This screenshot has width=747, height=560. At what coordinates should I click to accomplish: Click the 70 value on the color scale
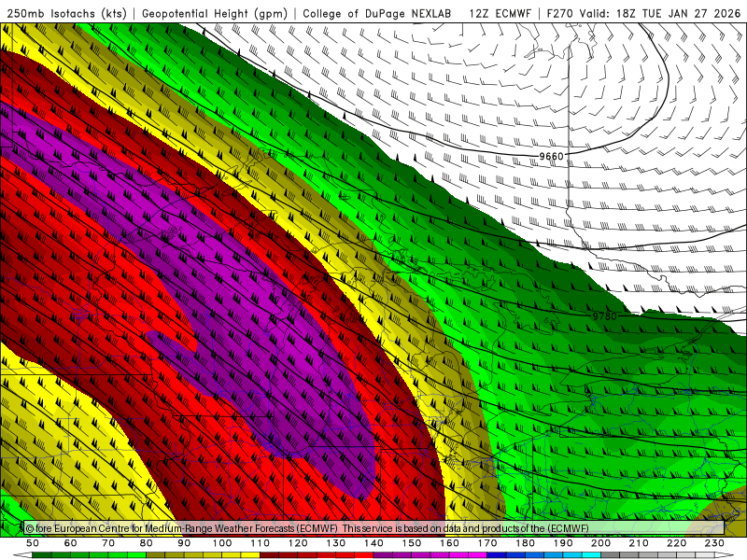pos(108,543)
